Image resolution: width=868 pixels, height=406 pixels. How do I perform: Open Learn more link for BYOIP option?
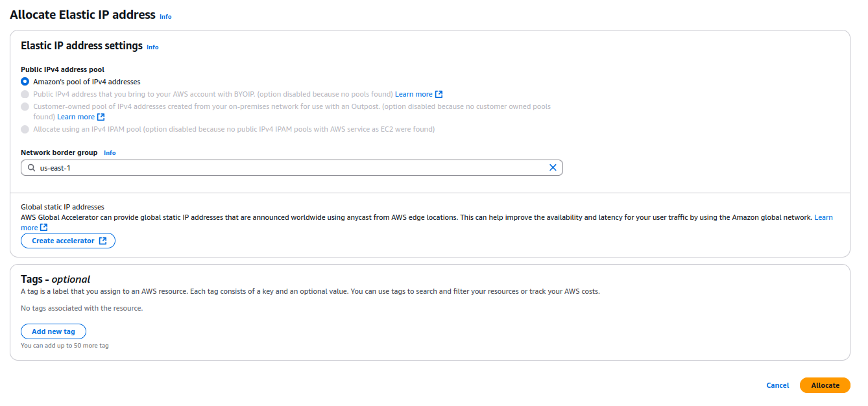tap(413, 94)
